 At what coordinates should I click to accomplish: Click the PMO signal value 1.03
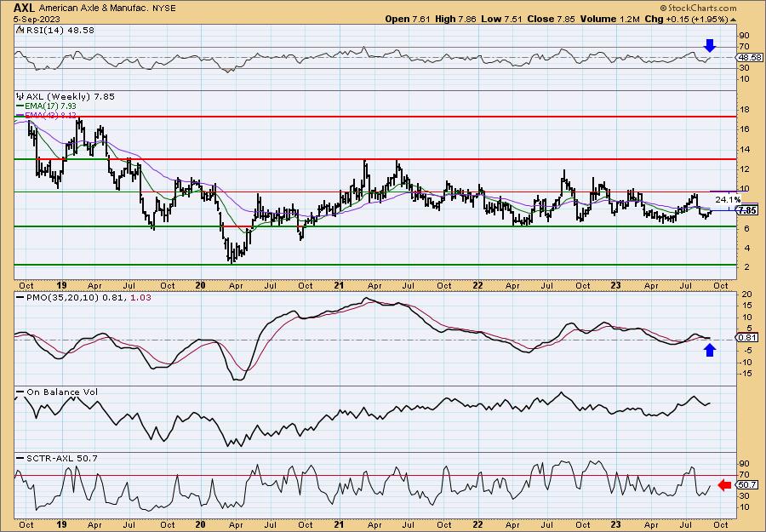coord(140,297)
